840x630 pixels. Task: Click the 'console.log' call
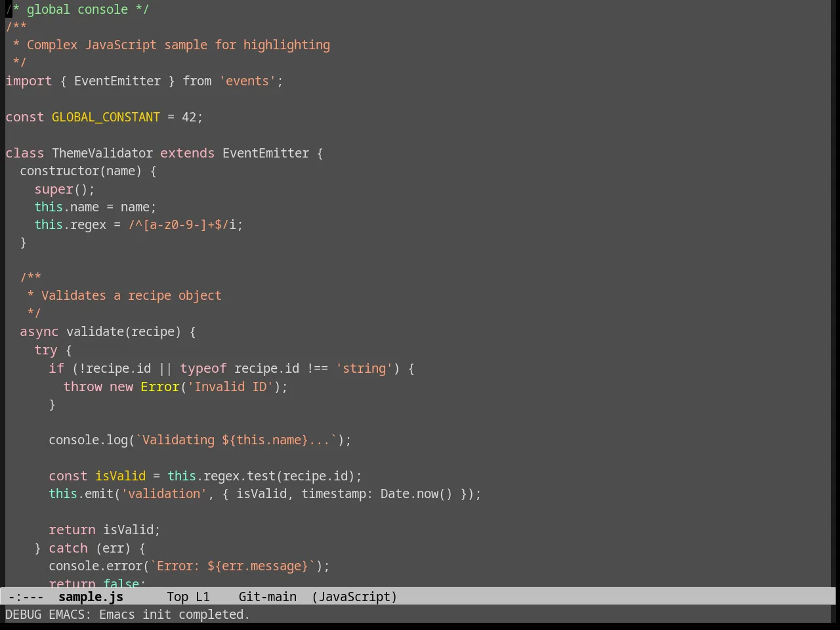[x=88, y=440]
